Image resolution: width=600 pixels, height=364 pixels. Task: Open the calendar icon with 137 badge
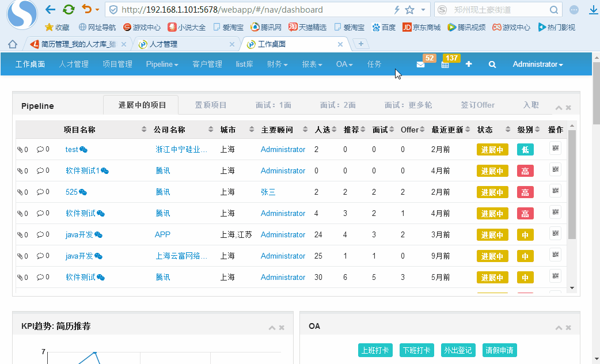[445, 65]
